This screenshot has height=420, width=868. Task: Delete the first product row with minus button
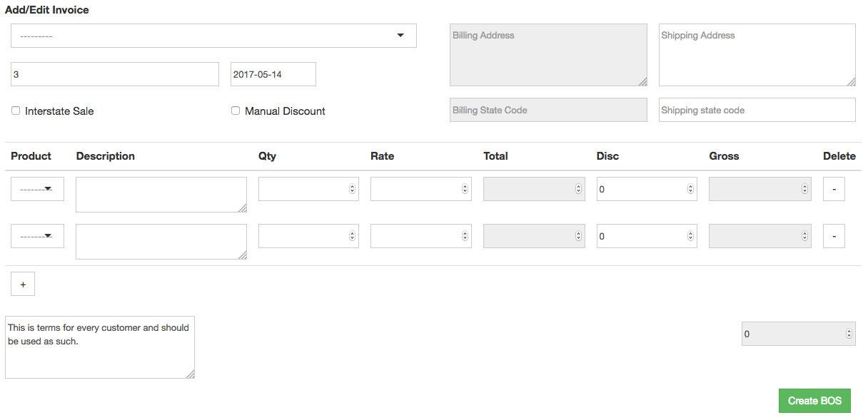click(x=834, y=189)
